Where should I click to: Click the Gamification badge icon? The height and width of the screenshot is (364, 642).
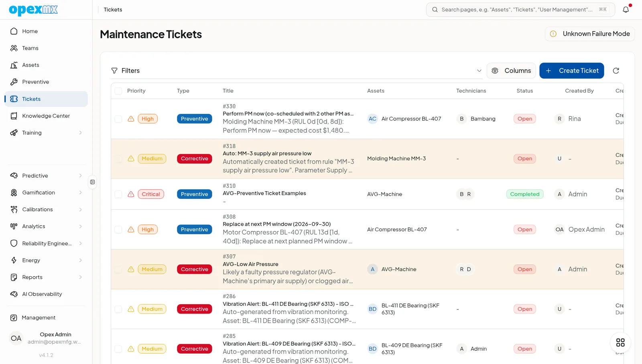(x=14, y=192)
